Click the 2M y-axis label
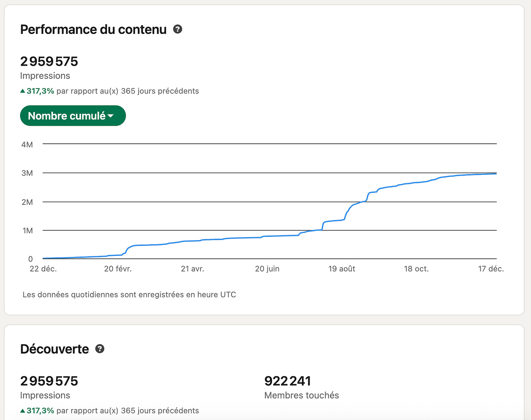531x420 pixels. pyautogui.click(x=27, y=202)
